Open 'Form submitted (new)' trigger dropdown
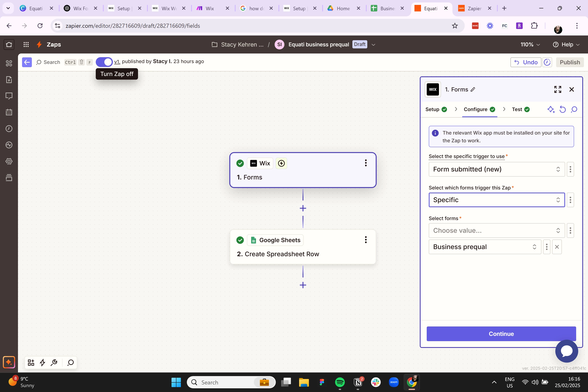Viewport: 588px width, 392px height. pyautogui.click(x=497, y=169)
